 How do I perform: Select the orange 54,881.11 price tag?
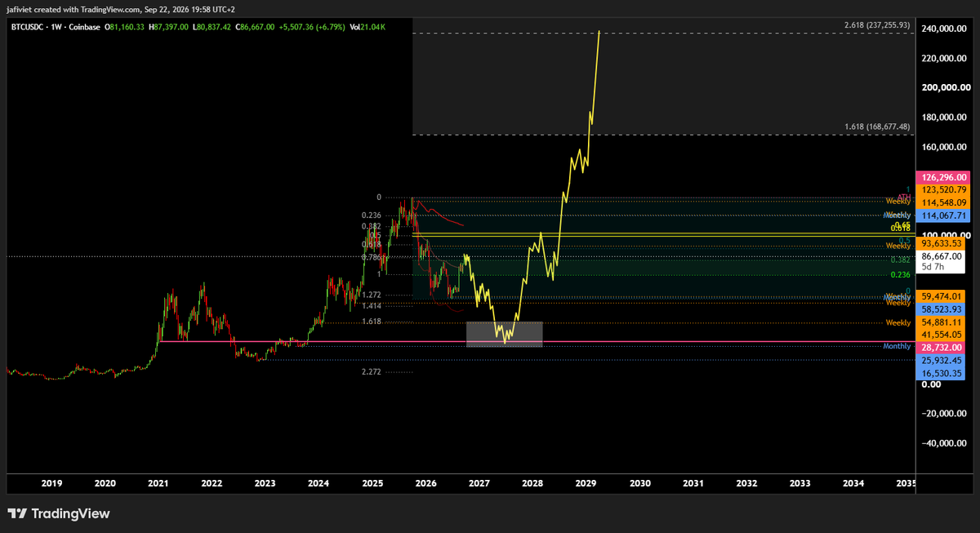[x=941, y=322]
